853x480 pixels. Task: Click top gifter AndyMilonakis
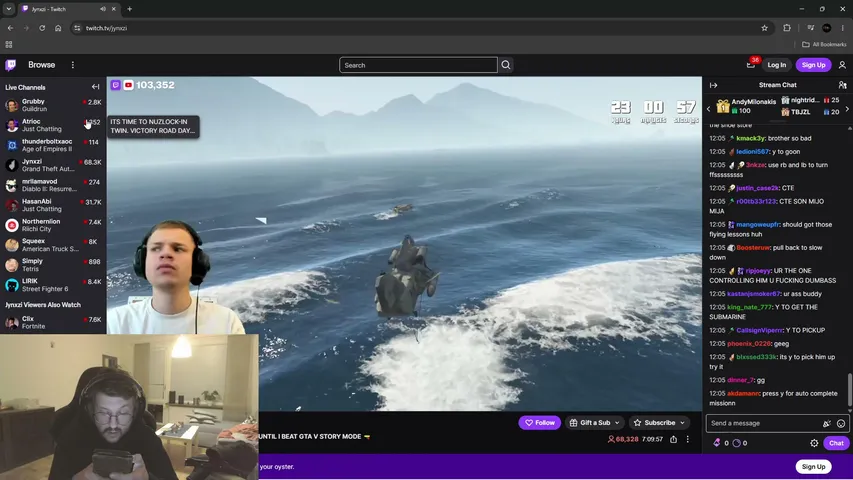tap(753, 102)
